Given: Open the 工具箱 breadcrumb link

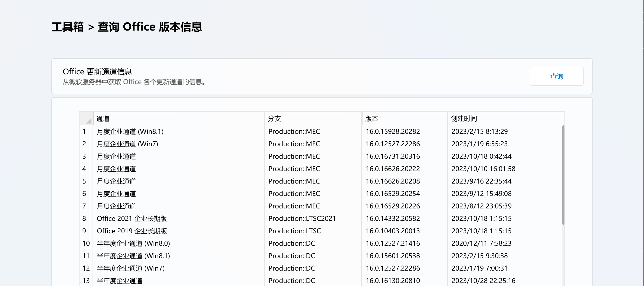Looking at the screenshot, I should pos(67,27).
